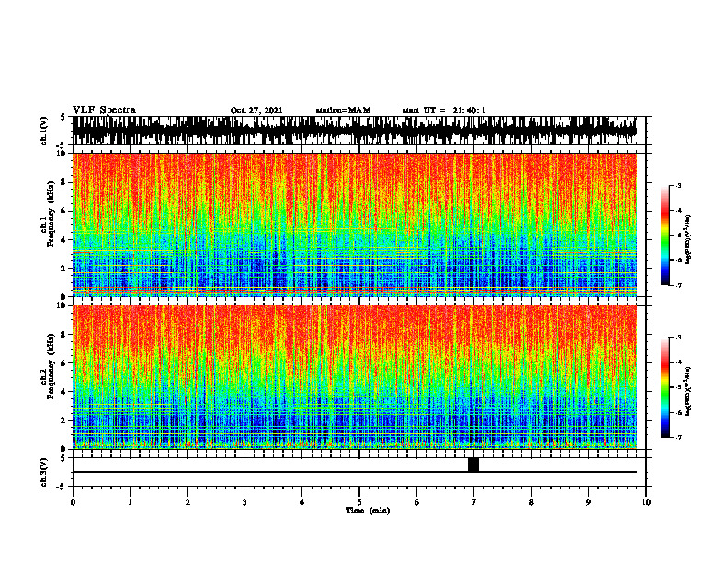Screen dimensions: 728x563
Task: Click the flat baseline trace in ch.3 panel
Action: coord(355,472)
